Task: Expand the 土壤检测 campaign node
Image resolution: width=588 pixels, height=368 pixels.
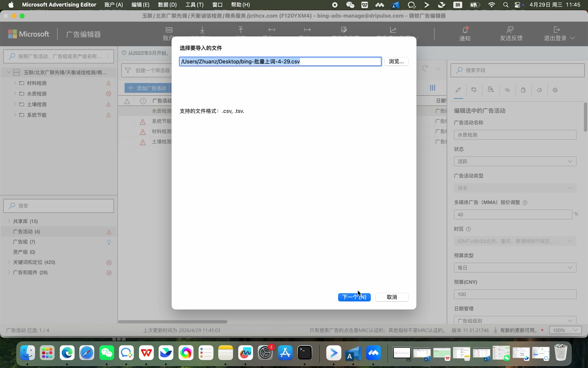Action: tap(15, 104)
